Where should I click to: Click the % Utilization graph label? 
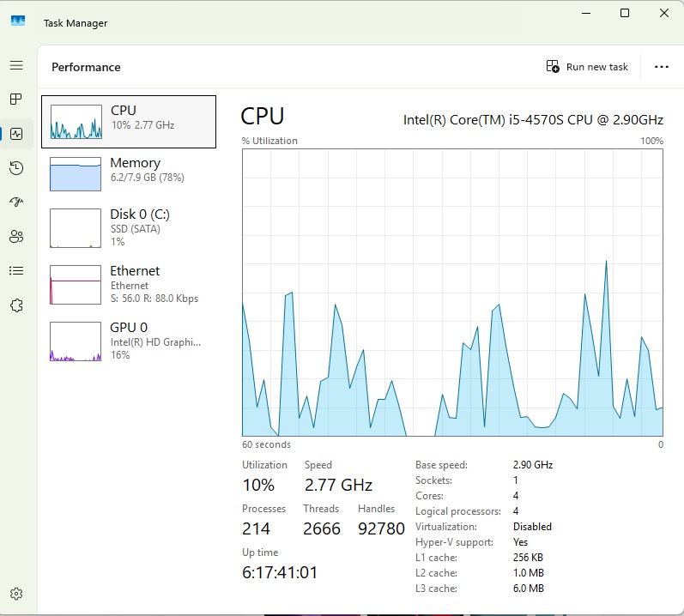tap(269, 141)
